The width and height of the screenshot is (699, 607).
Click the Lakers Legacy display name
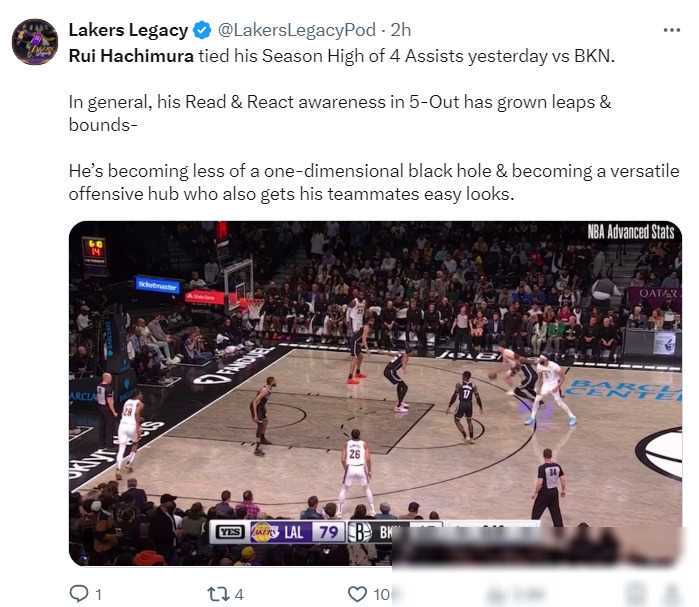coord(128,30)
